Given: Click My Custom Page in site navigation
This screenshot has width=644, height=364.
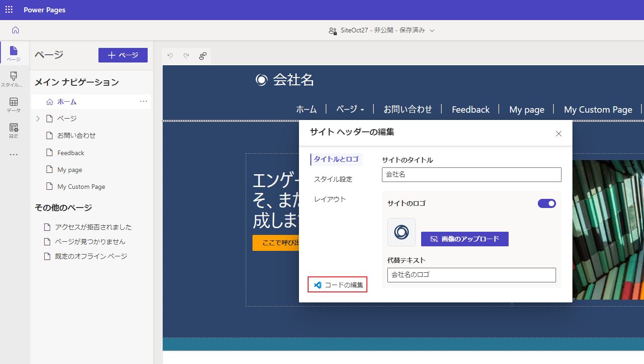Looking at the screenshot, I should click(598, 109).
